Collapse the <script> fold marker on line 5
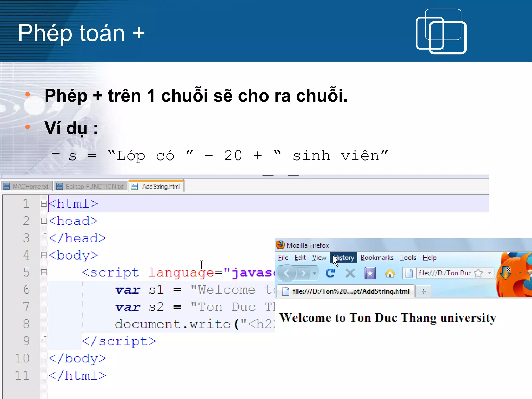The width and height of the screenshot is (532, 399). click(x=44, y=272)
